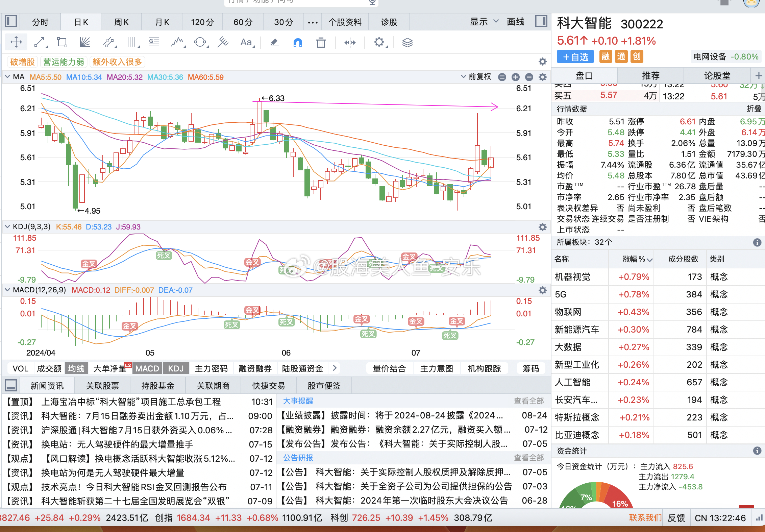This screenshot has height=532, width=765.
Task: Open MACD indicator settings gear
Action: click(543, 290)
